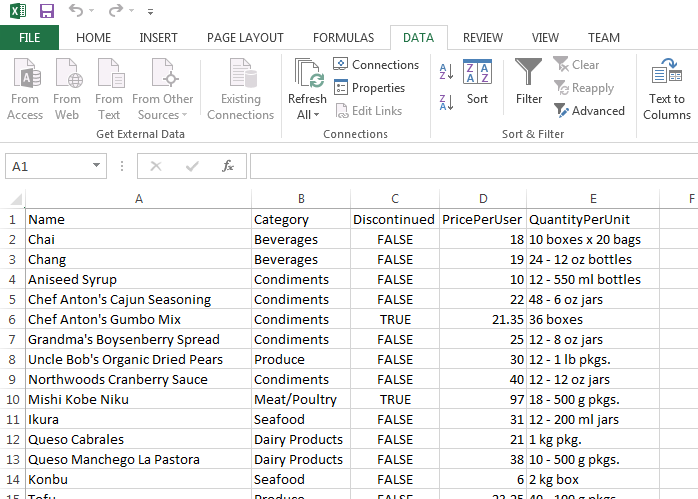Select column B header
Screen dimensions: 698x499
tap(301, 199)
